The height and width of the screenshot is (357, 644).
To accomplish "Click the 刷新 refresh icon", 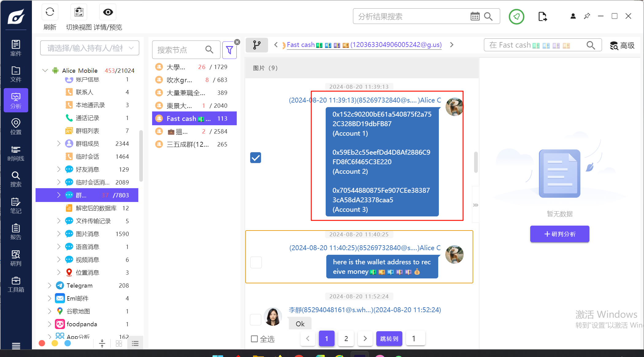I will tap(50, 12).
